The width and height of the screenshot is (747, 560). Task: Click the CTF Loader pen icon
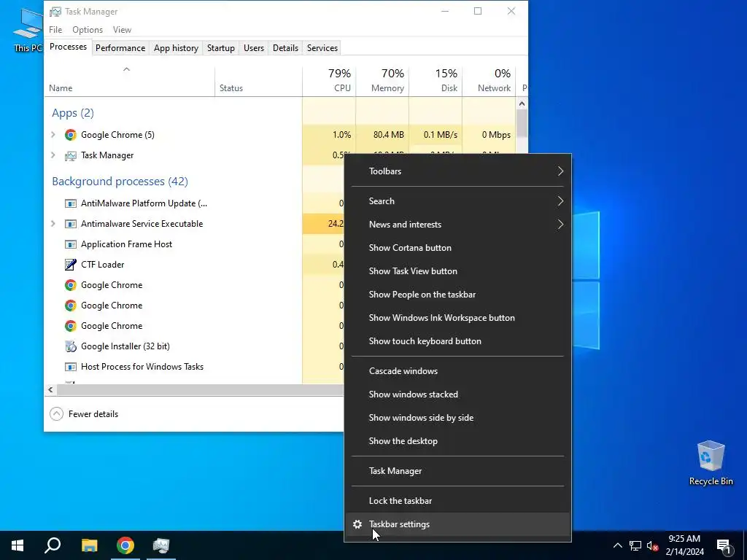coord(71,264)
